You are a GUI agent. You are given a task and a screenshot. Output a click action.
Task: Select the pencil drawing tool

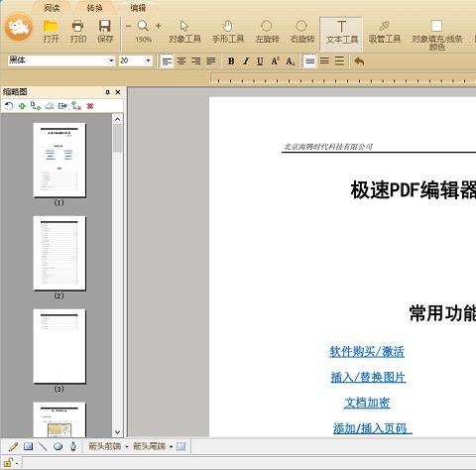point(13,446)
